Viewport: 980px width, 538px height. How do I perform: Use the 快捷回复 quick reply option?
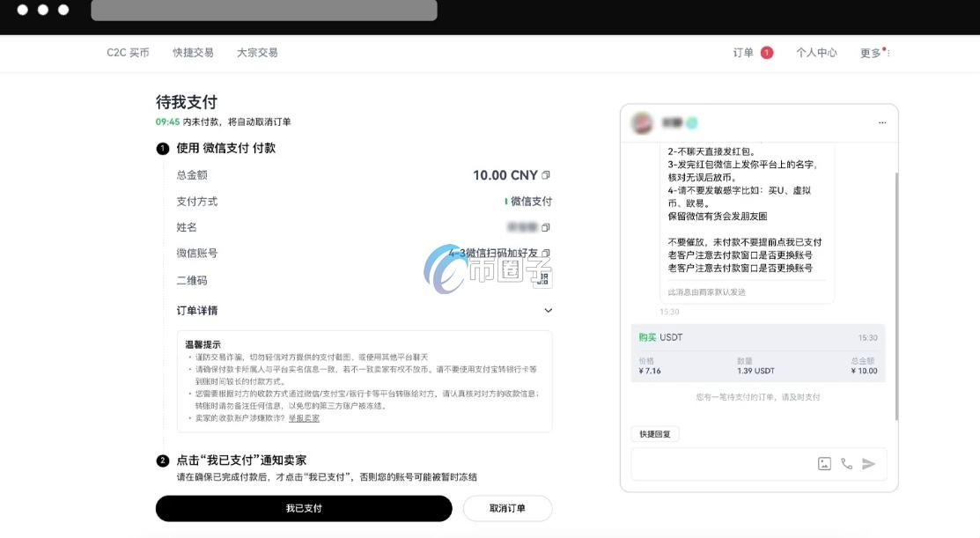(655, 433)
